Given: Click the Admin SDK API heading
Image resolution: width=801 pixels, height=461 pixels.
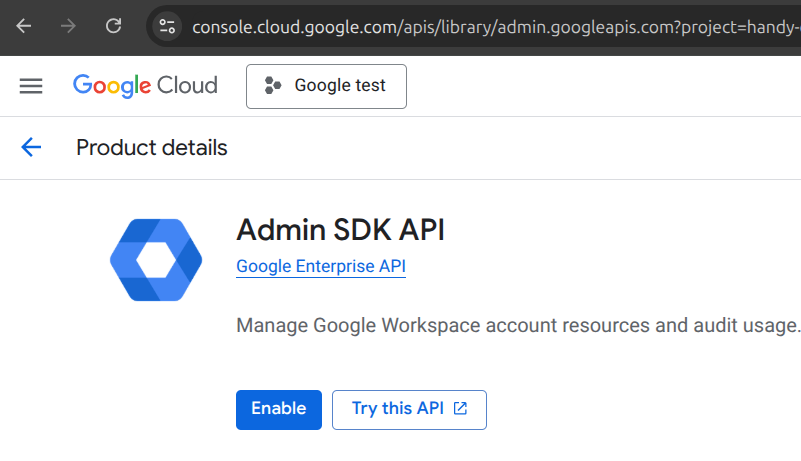Looking at the screenshot, I should [x=340, y=230].
